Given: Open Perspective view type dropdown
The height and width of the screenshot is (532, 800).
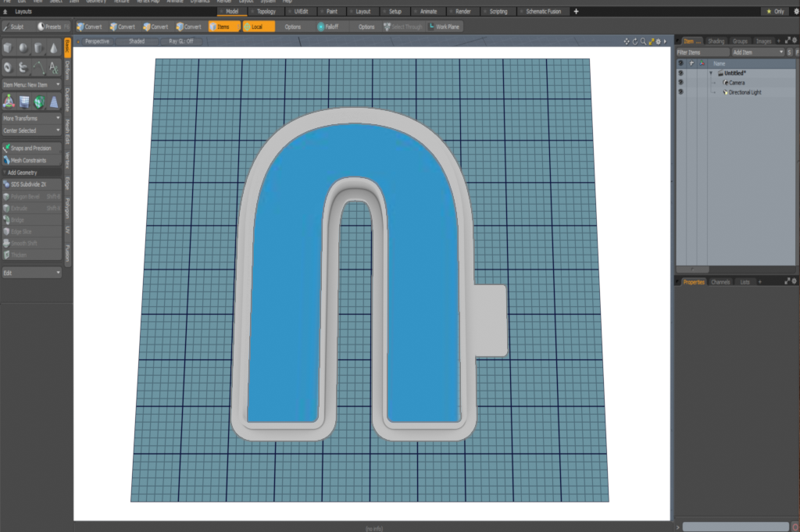Looking at the screenshot, I should (x=97, y=41).
